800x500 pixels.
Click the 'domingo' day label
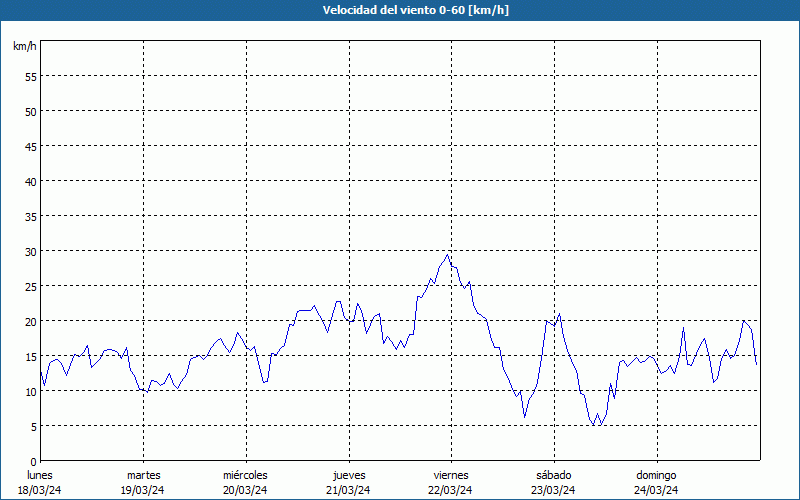point(656,475)
